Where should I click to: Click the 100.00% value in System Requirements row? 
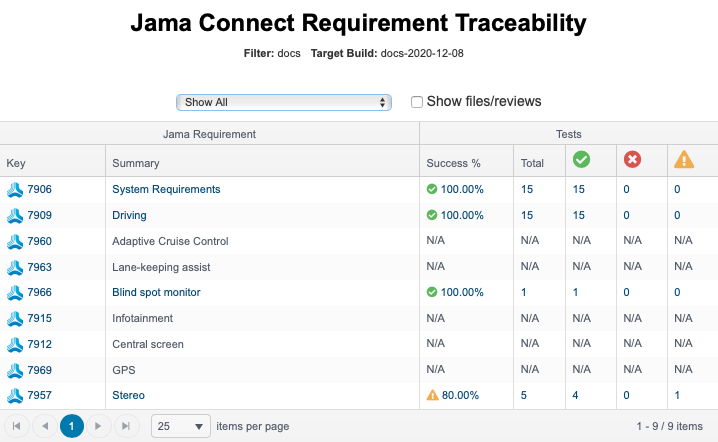(x=462, y=189)
